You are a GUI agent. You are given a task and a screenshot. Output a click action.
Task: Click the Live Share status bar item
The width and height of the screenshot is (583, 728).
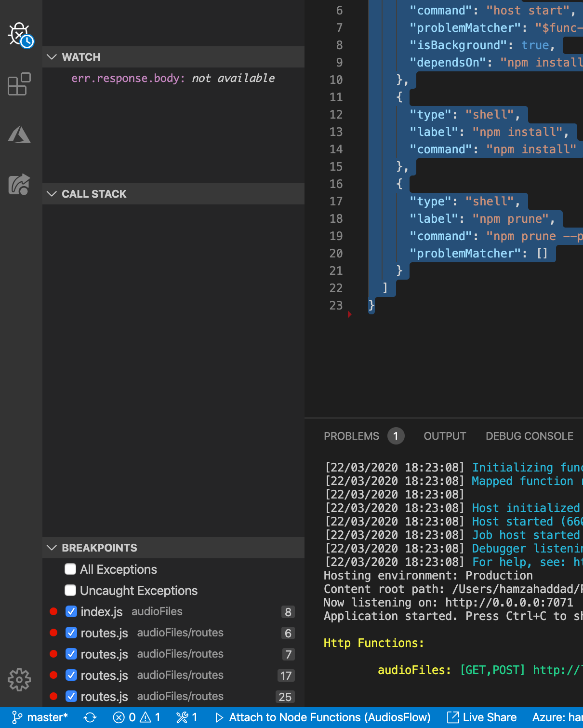click(x=482, y=717)
